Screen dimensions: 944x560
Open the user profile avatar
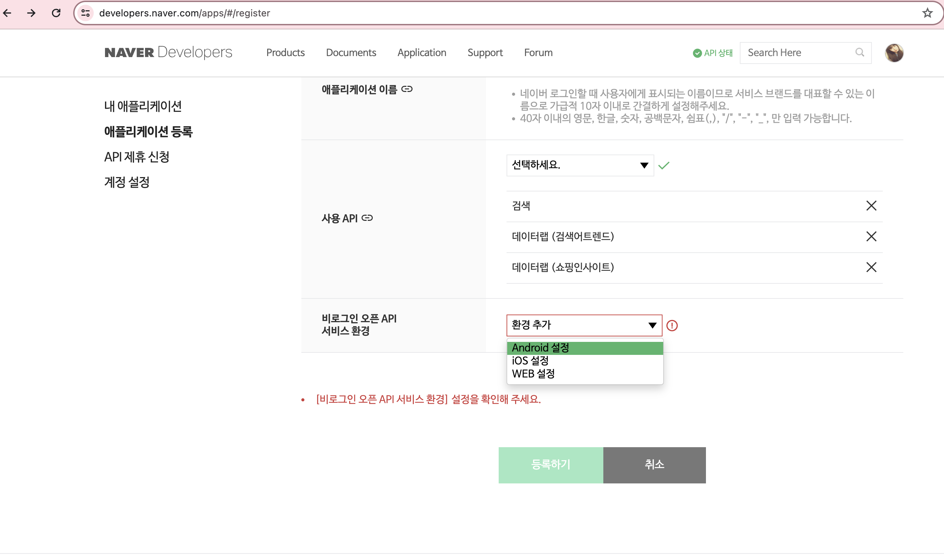[x=894, y=53]
